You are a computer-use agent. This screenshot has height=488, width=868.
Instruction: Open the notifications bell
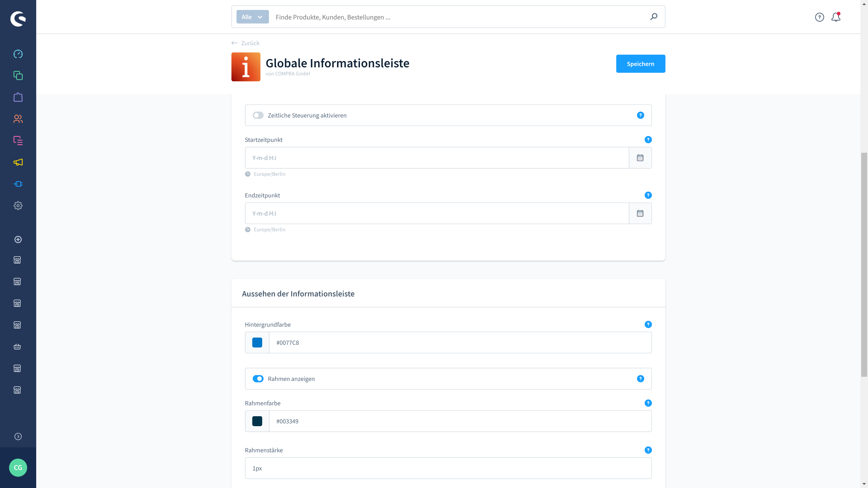[836, 17]
